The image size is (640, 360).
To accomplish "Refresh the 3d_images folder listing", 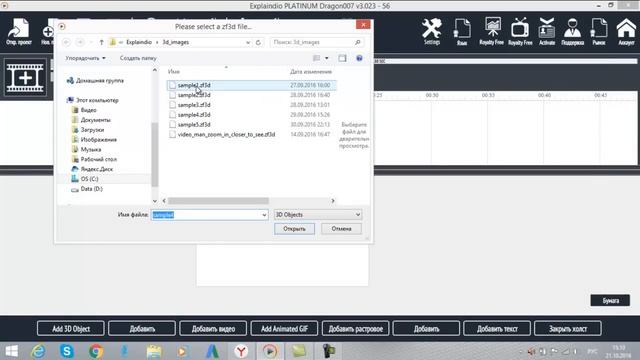I will click(258, 42).
